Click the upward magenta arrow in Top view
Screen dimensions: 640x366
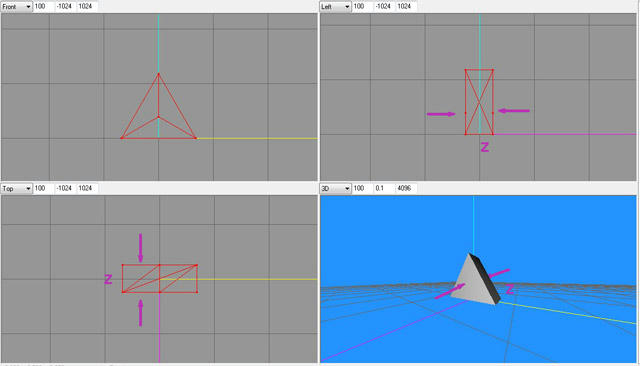[x=140, y=313]
